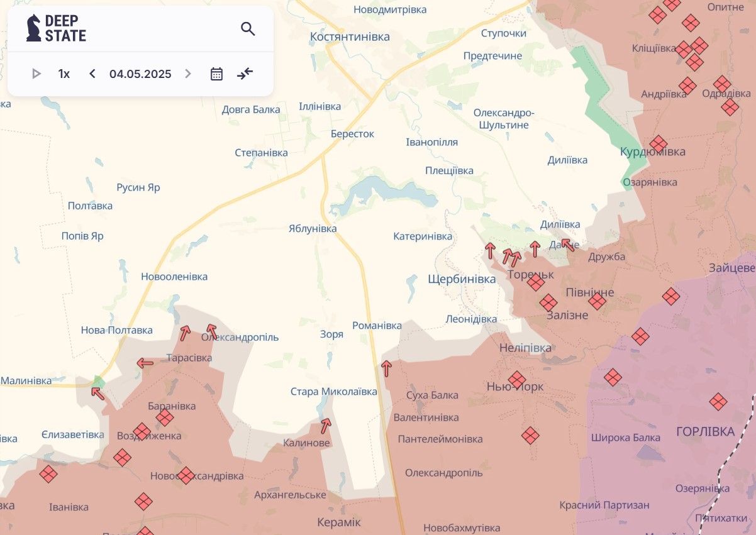Go to next date arrow
The image size is (756, 535).
click(x=187, y=74)
